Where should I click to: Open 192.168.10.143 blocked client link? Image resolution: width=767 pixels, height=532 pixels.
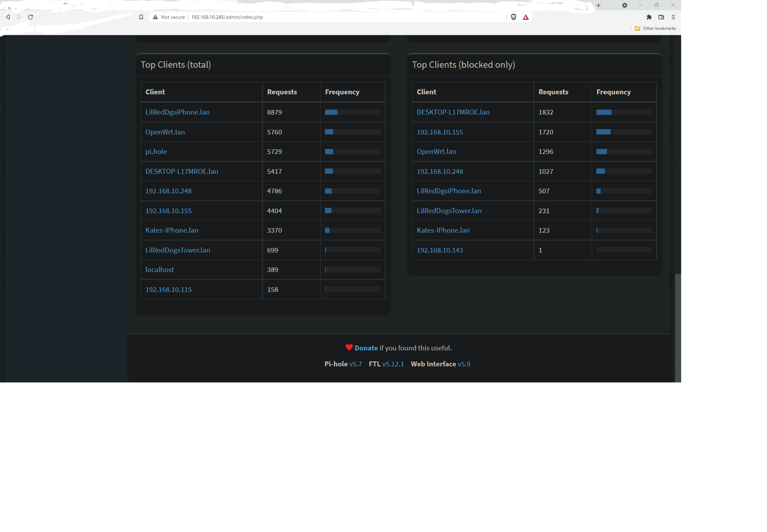[x=440, y=250]
